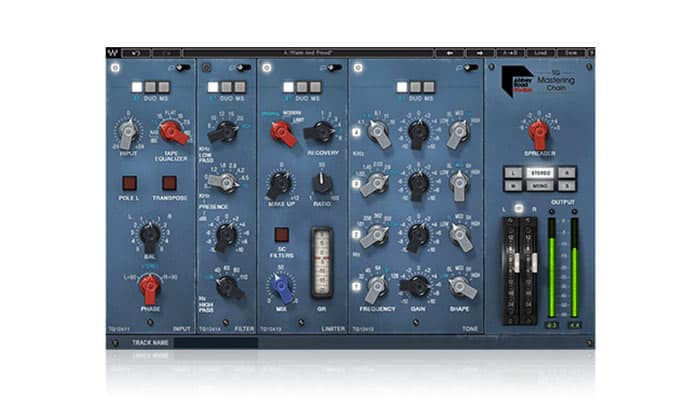Click the Make Up gain knob
Viewport: 700px width, 400px height.
tap(280, 184)
